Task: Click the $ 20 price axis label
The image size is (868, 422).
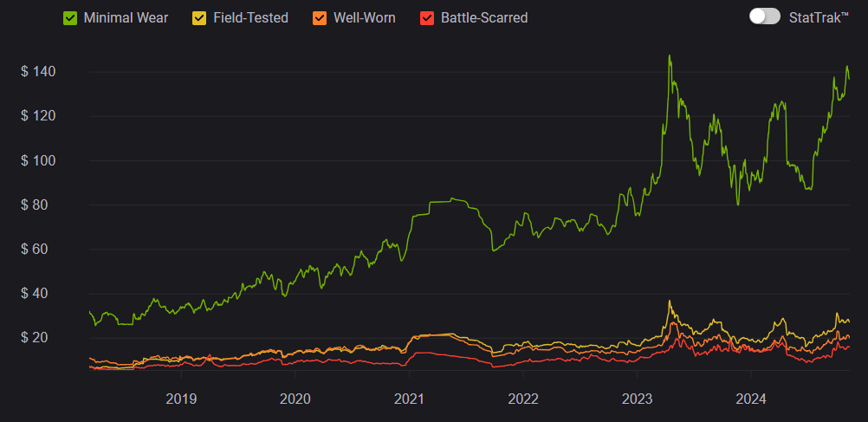Action: tap(42, 338)
